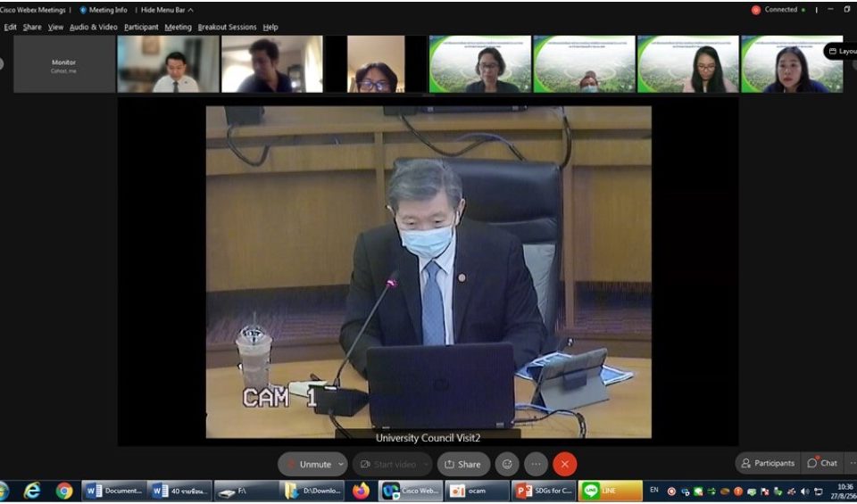Open the Audio & Video menu
The width and height of the screenshot is (857, 504).
click(94, 27)
